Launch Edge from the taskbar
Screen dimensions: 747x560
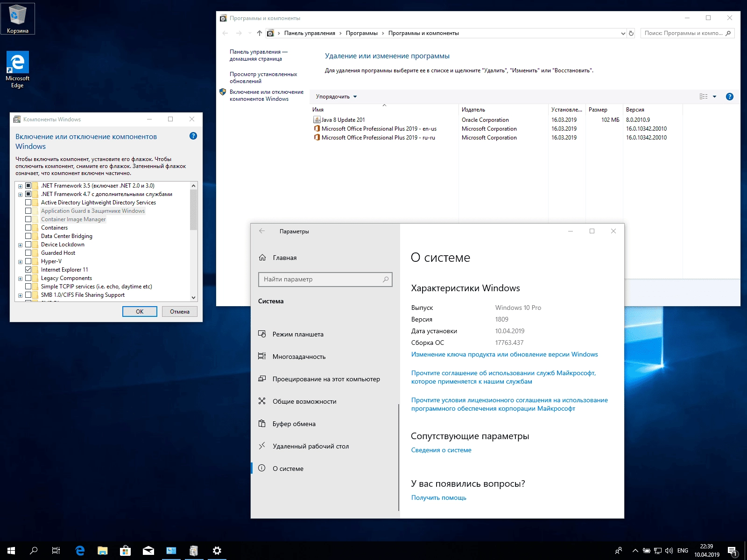(80, 551)
